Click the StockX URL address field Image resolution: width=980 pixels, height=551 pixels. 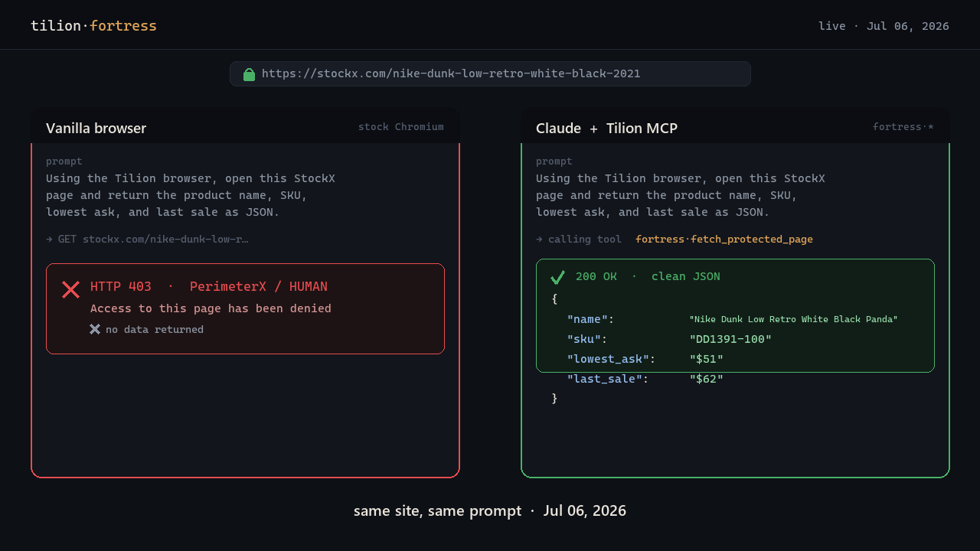point(490,74)
